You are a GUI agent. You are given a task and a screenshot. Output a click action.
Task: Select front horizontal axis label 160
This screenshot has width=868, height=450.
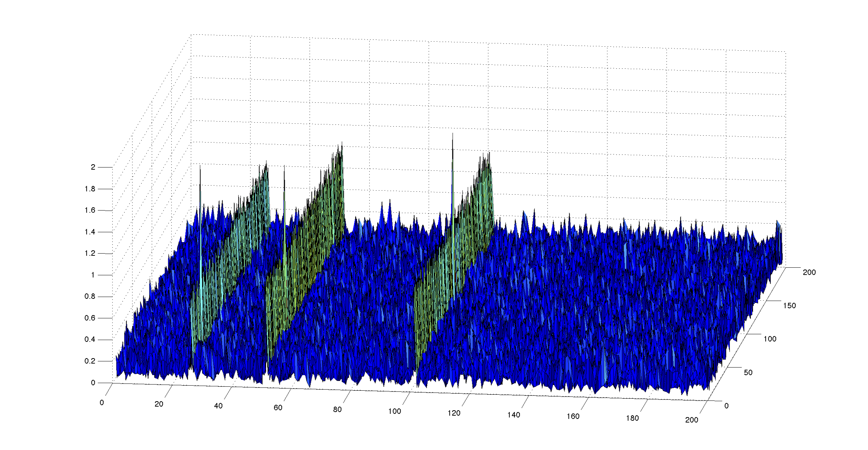pos(573,416)
